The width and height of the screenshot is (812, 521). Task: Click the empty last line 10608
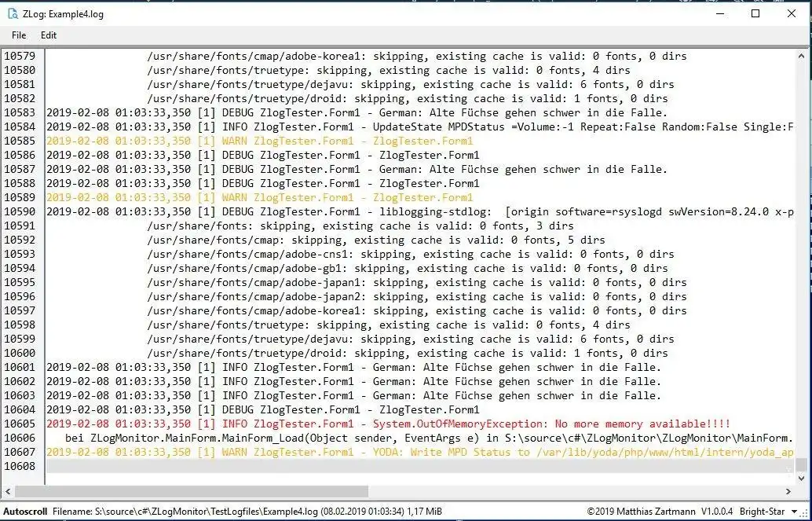(x=420, y=466)
